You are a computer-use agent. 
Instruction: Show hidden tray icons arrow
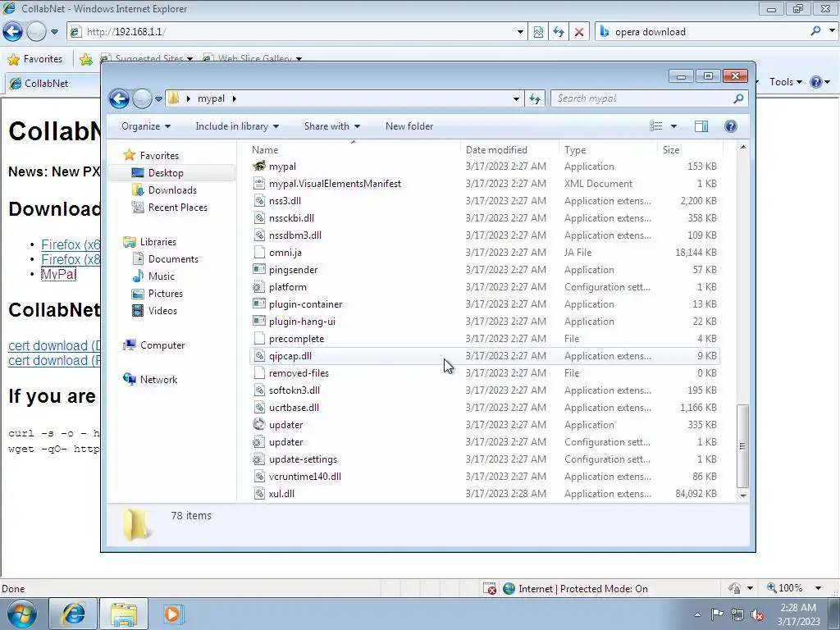click(x=697, y=614)
